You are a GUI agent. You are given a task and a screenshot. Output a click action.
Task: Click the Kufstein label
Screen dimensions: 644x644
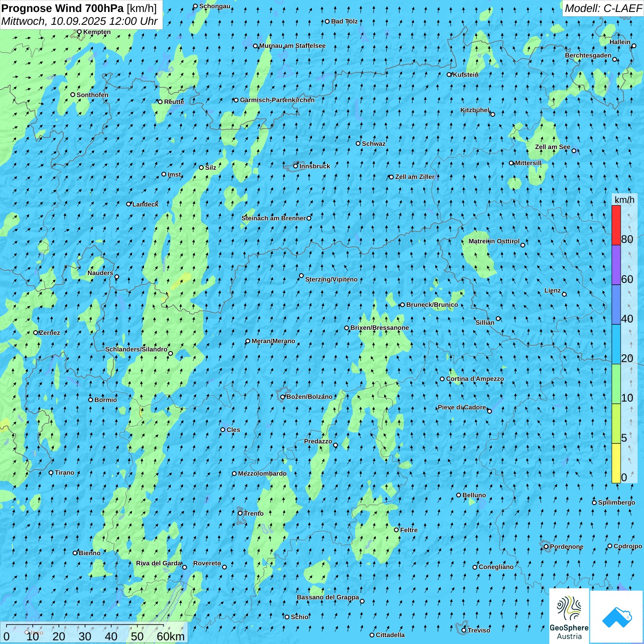point(466,75)
